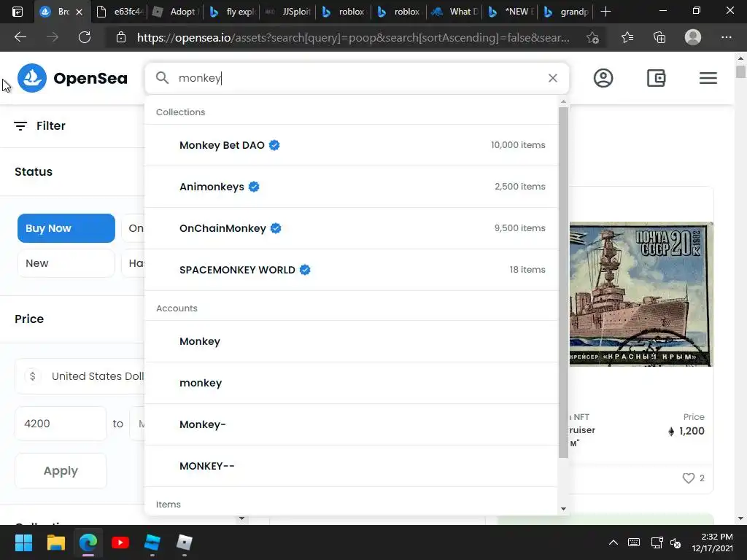Open File Explorer from taskbar
This screenshot has width=747, height=560.
(55, 542)
